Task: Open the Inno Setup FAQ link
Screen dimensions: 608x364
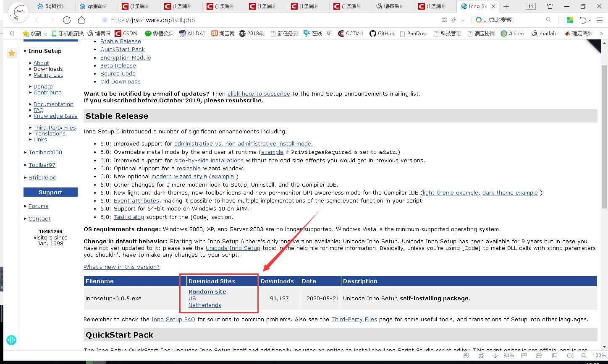Action: 173,320
